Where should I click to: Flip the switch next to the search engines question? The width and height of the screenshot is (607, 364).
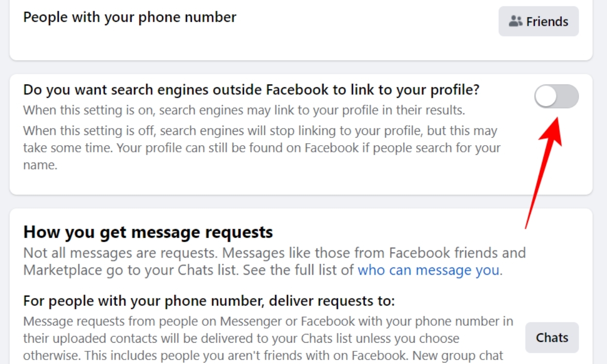pos(556,96)
